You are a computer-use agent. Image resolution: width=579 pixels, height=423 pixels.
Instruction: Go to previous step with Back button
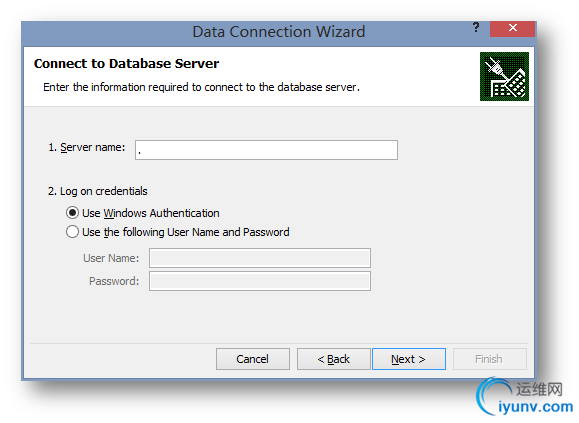click(333, 359)
